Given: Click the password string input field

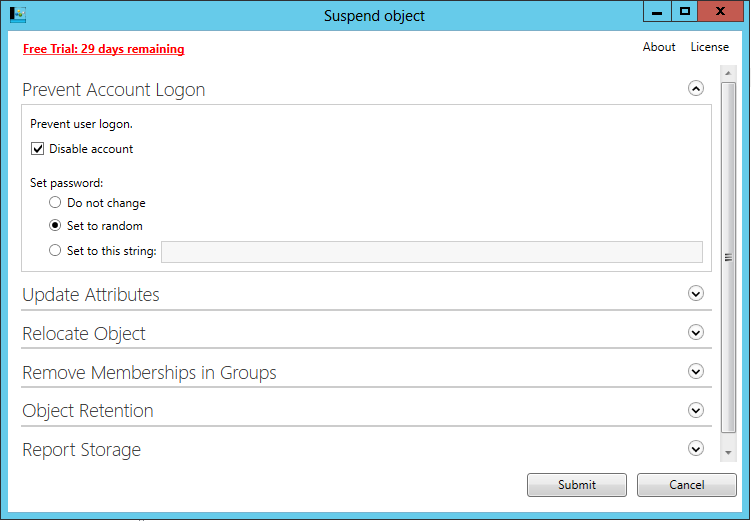Looking at the screenshot, I should (432, 252).
